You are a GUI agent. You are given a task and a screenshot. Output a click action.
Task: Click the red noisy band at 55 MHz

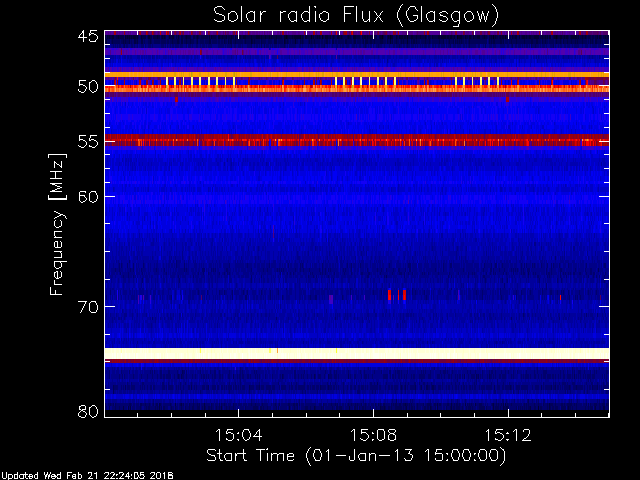357,140
